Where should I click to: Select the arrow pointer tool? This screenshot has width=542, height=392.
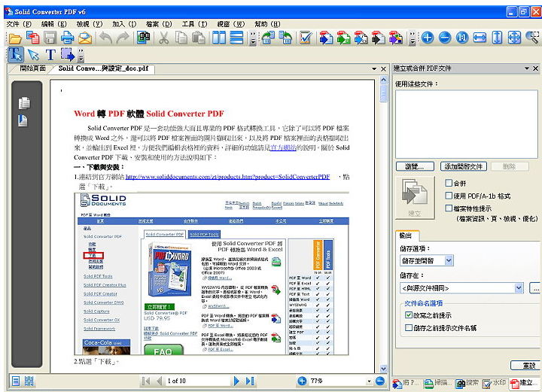coord(33,55)
